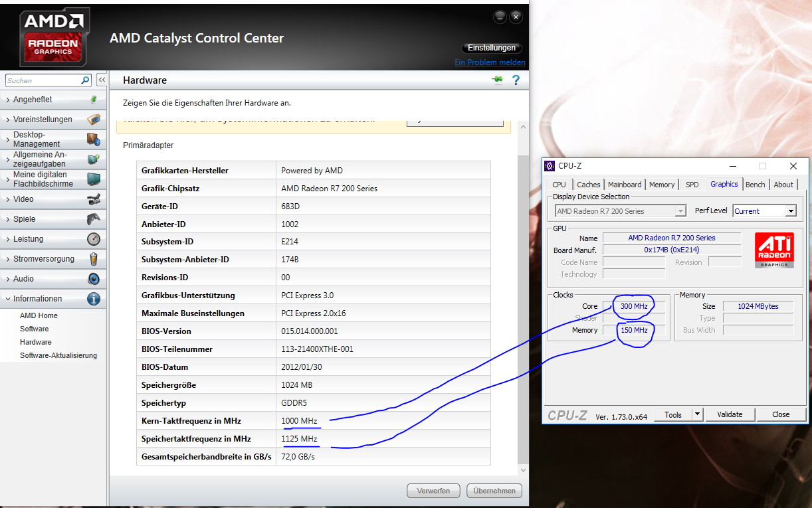Viewport: 812px width, 508px height.
Task: Switch to the Memory tab in CPU-Z
Action: click(662, 185)
